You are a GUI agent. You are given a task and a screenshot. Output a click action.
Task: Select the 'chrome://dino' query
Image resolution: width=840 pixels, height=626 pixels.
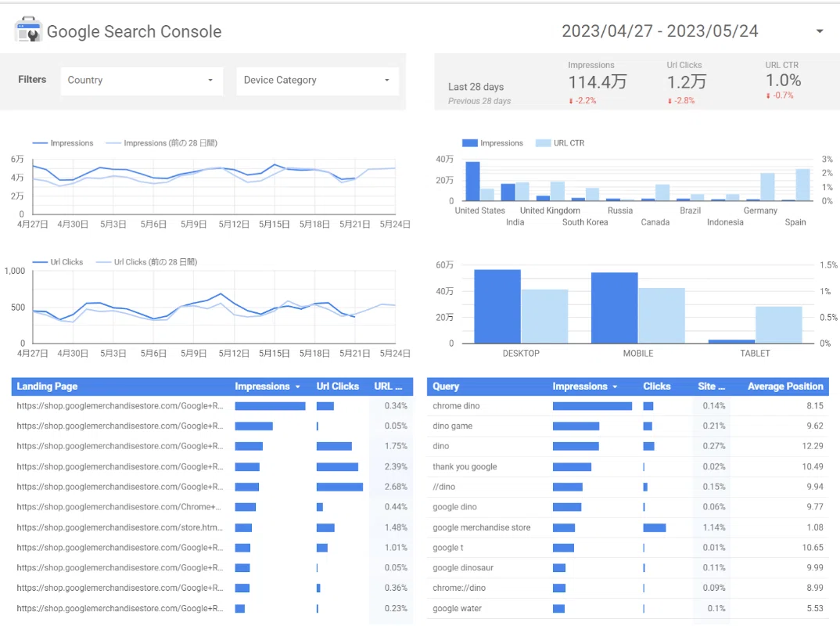pyautogui.click(x=459, y=588)
